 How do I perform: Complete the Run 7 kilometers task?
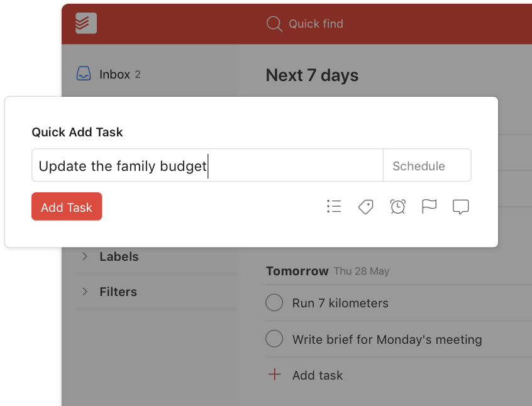click(274, 302)
